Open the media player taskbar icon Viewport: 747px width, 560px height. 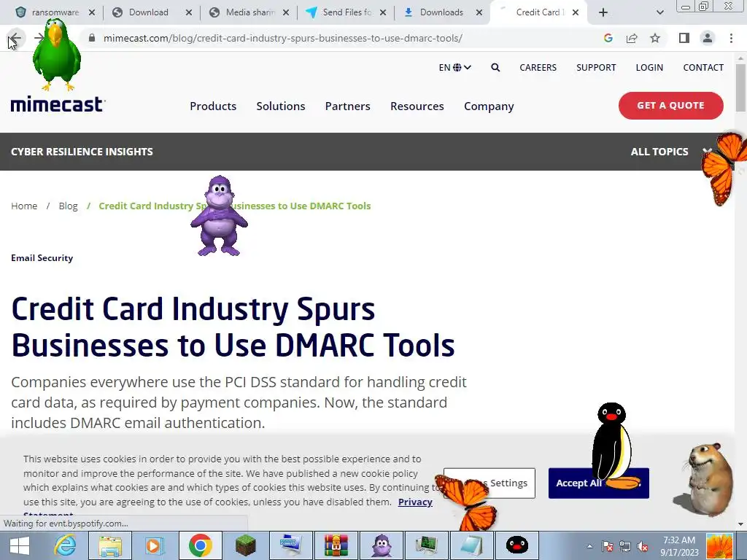coord(154,545)
